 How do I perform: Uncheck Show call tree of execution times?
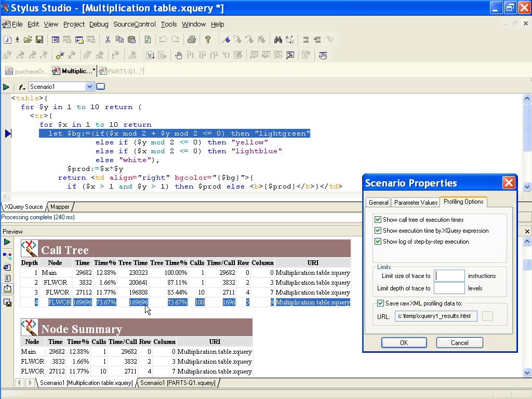(x=379, y=219)
